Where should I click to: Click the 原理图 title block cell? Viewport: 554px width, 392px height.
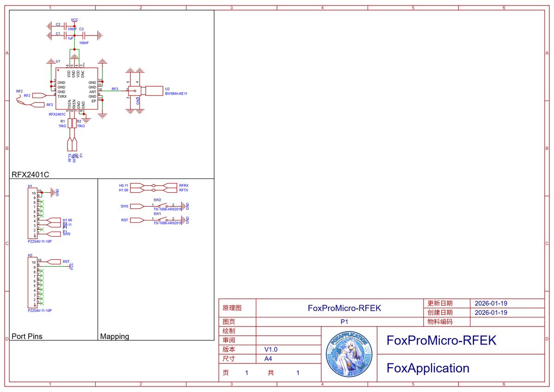(237, 308)
